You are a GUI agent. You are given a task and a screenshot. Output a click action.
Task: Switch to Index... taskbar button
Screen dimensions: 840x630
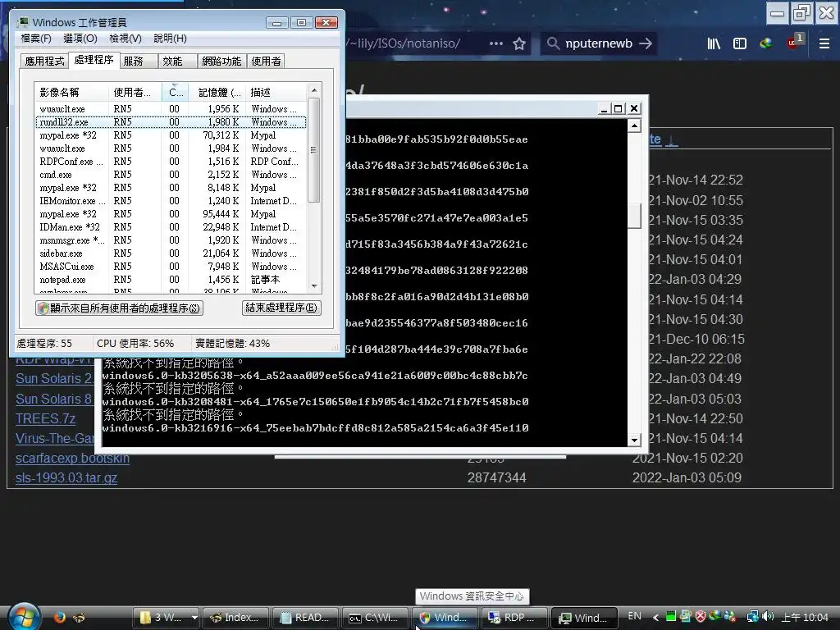(235, 617)
